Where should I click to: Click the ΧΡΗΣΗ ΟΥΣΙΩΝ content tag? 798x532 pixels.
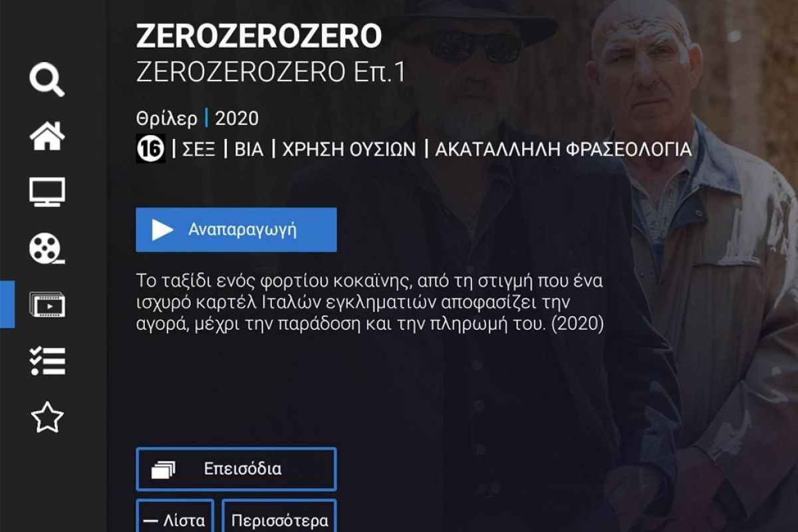pyautogui.click(x=349, y=150)
